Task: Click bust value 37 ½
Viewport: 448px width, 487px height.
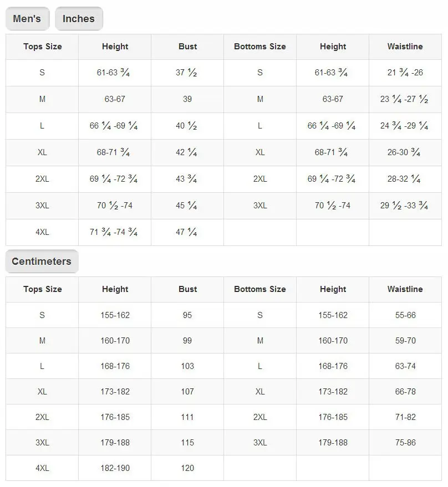Action: [186, 73]
